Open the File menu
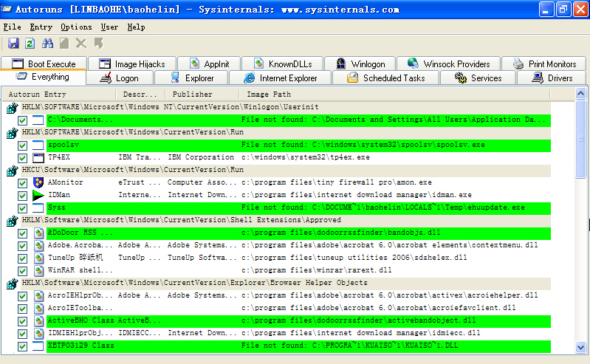 (x=12, y=27)
